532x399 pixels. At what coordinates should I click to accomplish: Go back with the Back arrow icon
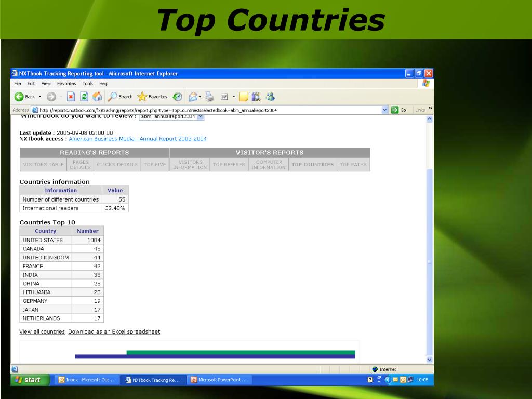19,97
